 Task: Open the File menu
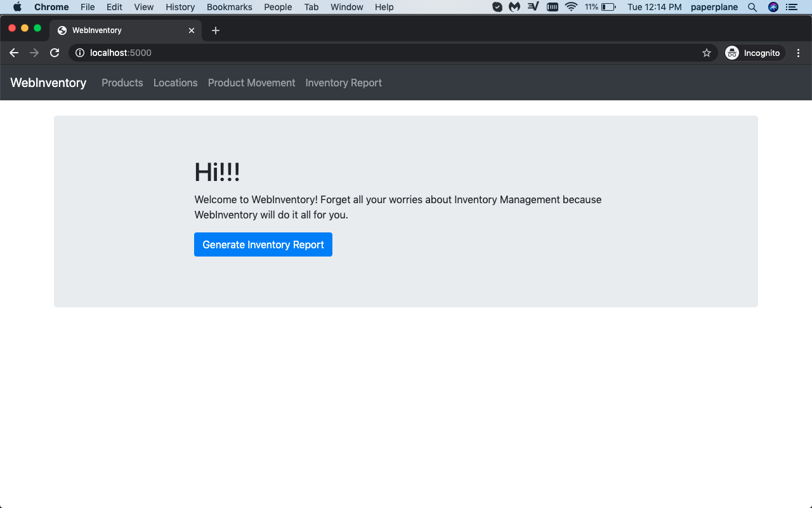(x=88, y=7)
